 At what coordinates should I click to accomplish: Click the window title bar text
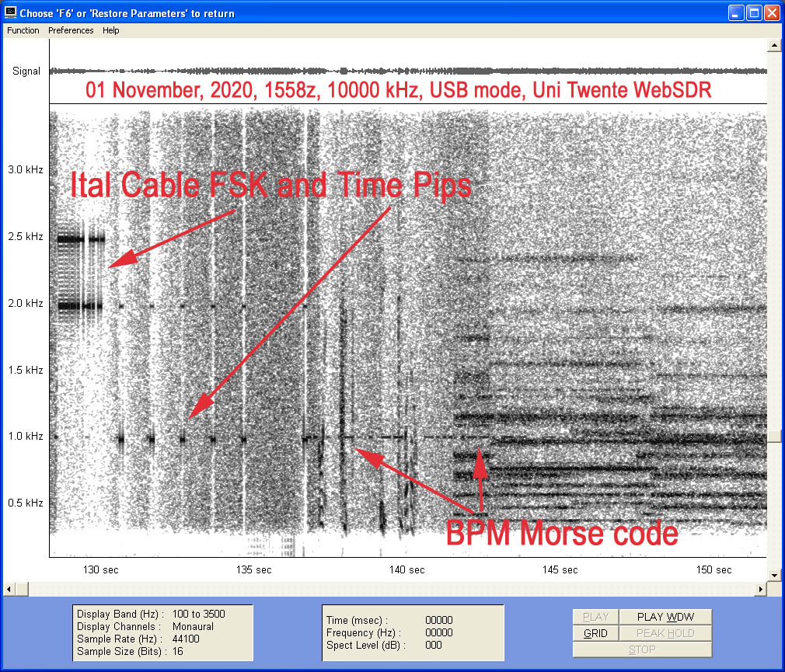pyautogui.click(x=127, y=13)
